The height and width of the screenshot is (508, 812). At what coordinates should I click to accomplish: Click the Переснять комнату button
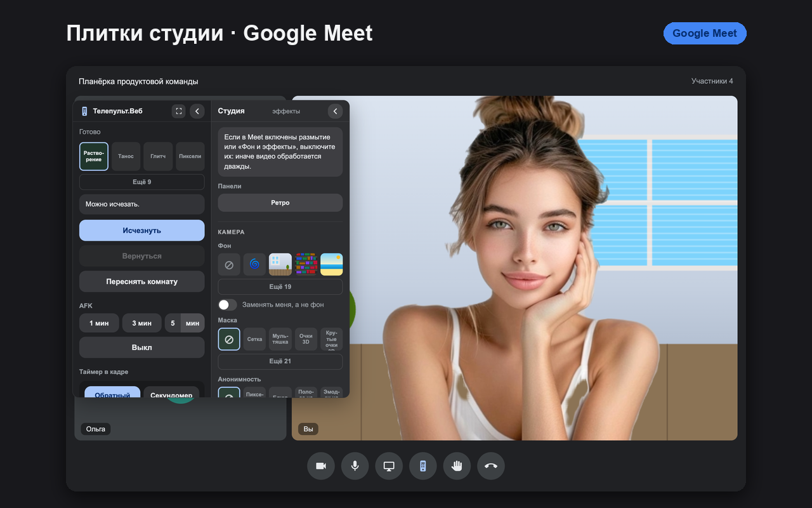tap(141, 281)
